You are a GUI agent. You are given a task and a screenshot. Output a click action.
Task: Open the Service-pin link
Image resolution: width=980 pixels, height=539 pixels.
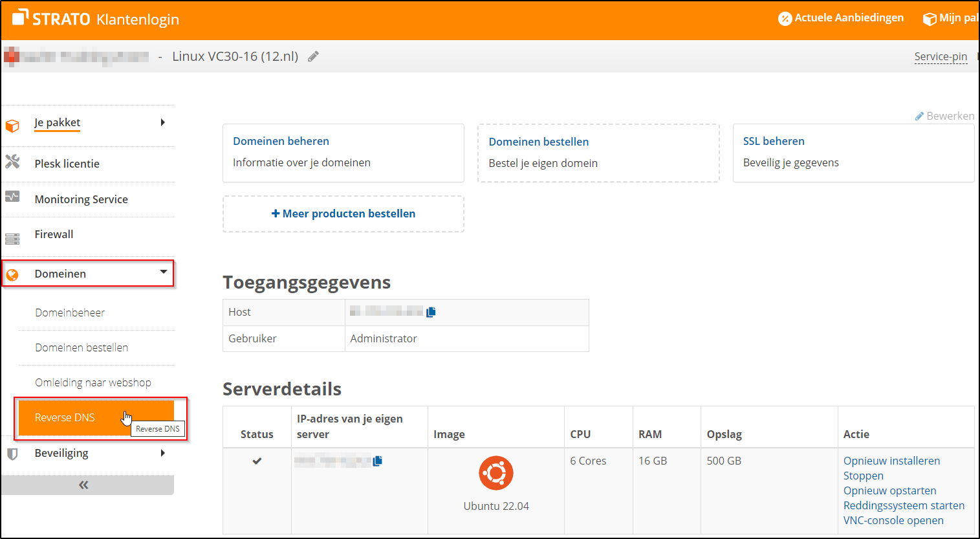tap(941, 56)
